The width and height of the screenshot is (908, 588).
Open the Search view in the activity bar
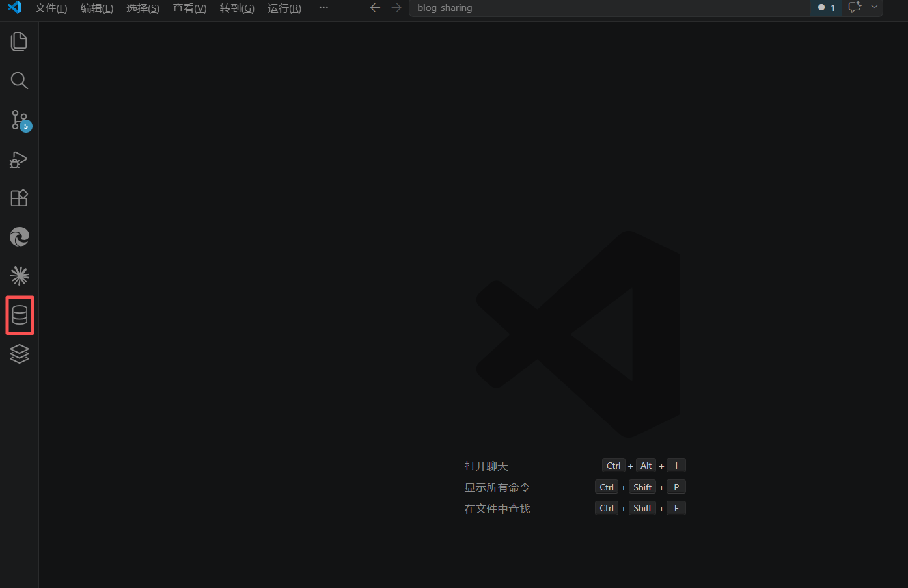[20, 81]
